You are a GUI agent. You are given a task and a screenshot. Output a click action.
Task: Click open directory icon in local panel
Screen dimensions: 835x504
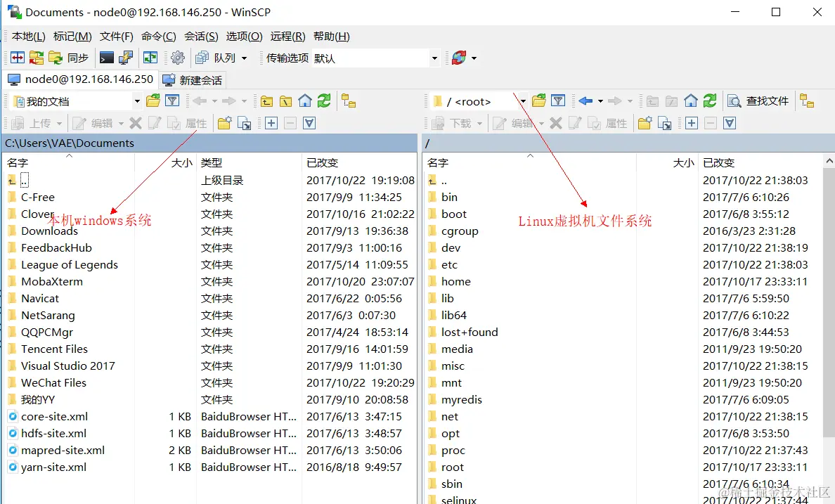[153, 101]
